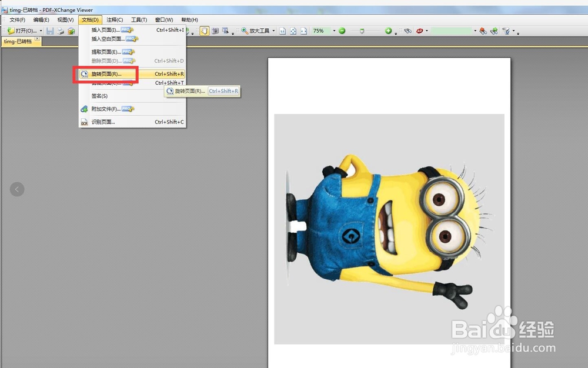The width and height of the screenshot is (588, 368).
Task: Open the 编辑(E) menu
Action: tap(41, 20)
